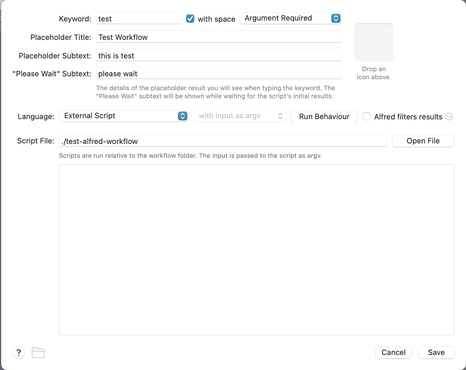The width and height of the screenshot is (466, 370).
Task: Click the Please Wait Subtext field
Action: [x=219, y=73]
